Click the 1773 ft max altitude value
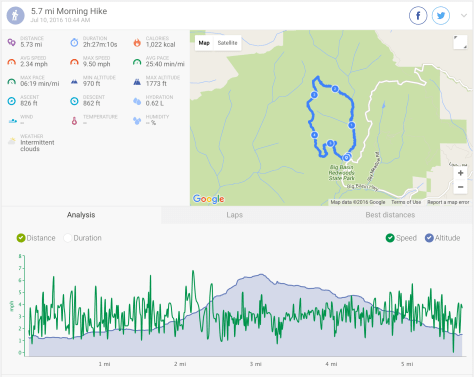The image size is (474, 377). 156,84
